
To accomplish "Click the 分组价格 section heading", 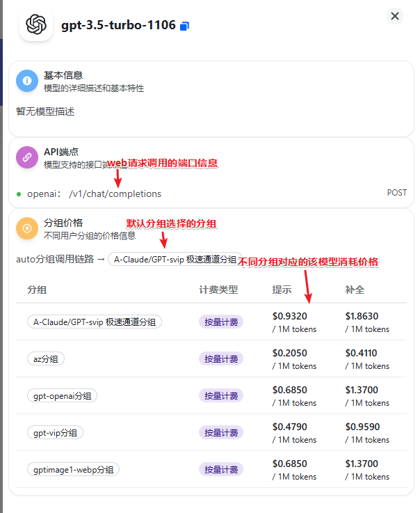I will tap(63, 223).
